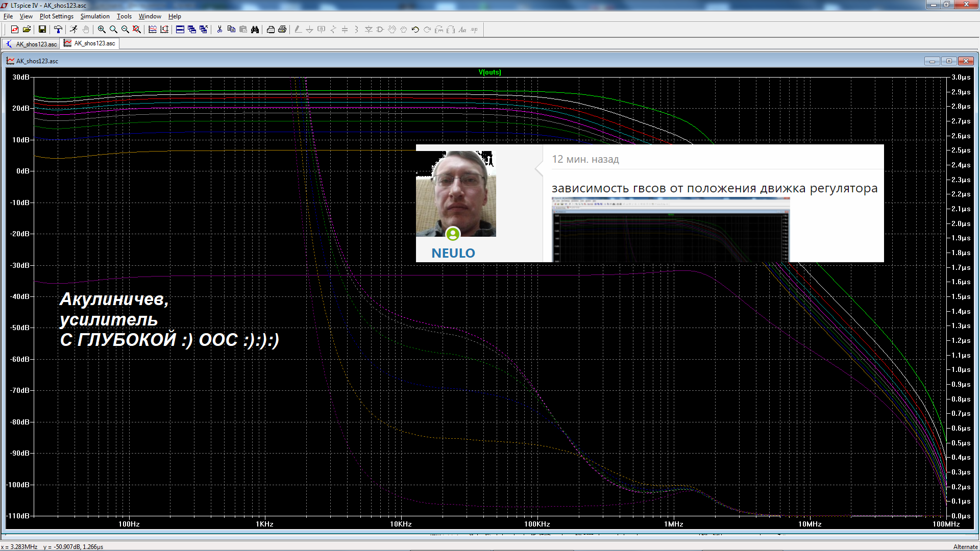Open the Simulation menu
The image size is (980, 551).
95,16
